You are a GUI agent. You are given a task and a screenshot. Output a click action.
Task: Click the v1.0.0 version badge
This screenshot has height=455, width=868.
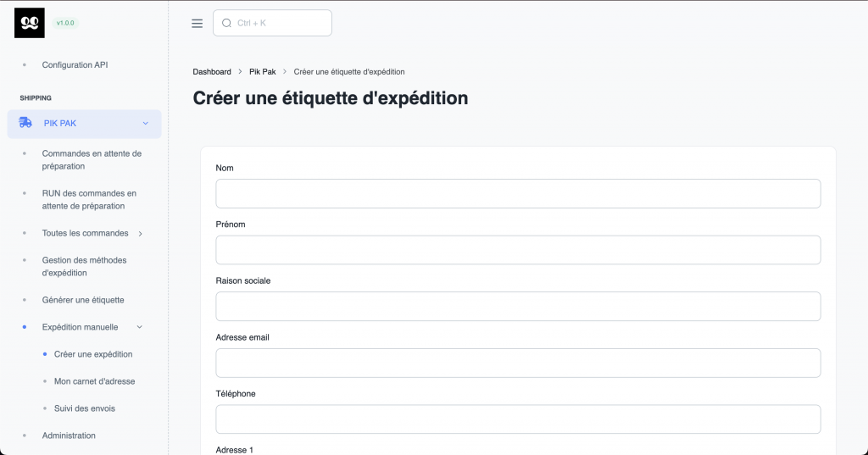point(65,23)
